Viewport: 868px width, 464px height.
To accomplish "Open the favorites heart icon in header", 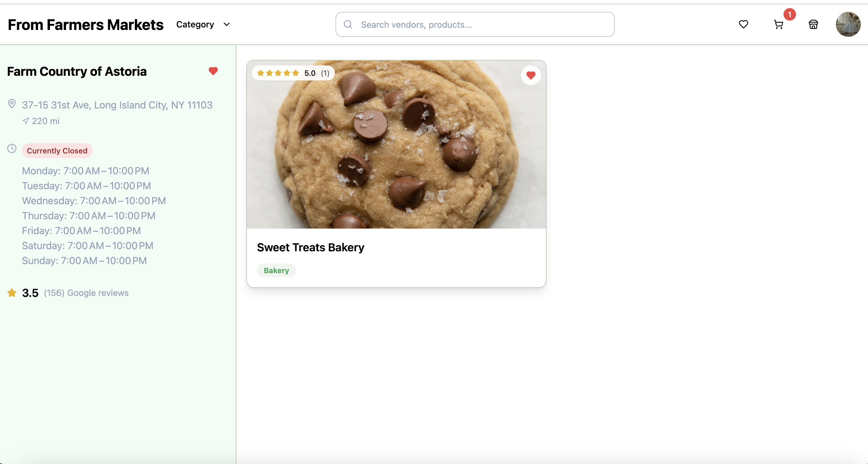I will tap(743, 24).
